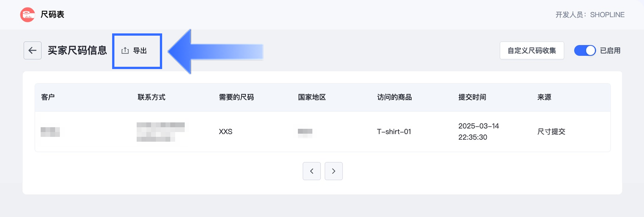Go to the previous page of results
Viewport: 644px width, 217px height.
coord(312,171)
